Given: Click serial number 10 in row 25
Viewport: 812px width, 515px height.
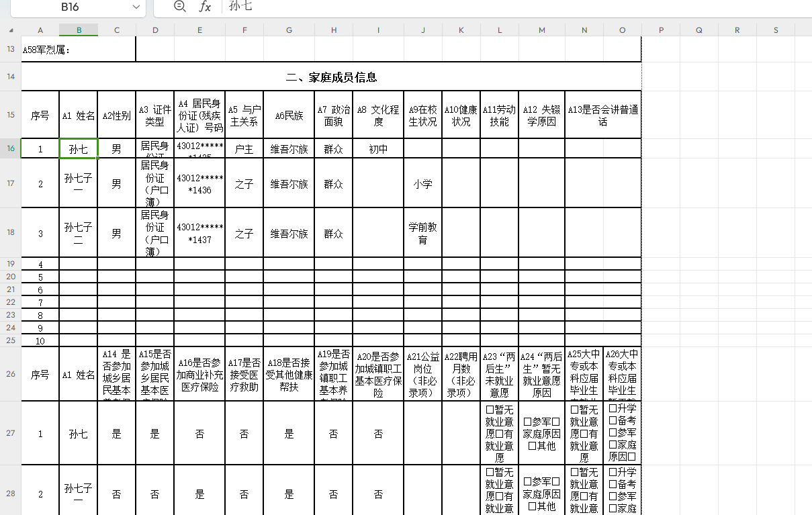Looking at the screenshot, I should [40, 341].
